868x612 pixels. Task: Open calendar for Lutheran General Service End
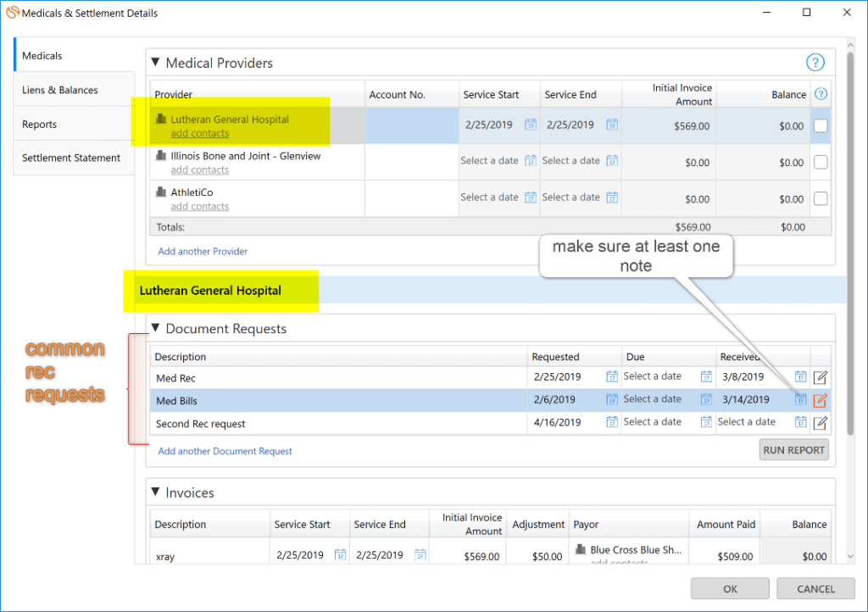click(x=612, y=125)
